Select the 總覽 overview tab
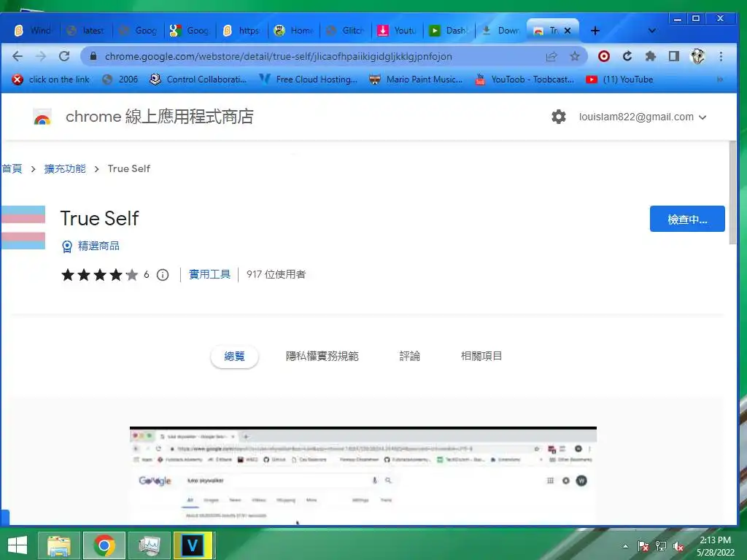747x560 pixels. pyautogui.click(x=234, y=356)
